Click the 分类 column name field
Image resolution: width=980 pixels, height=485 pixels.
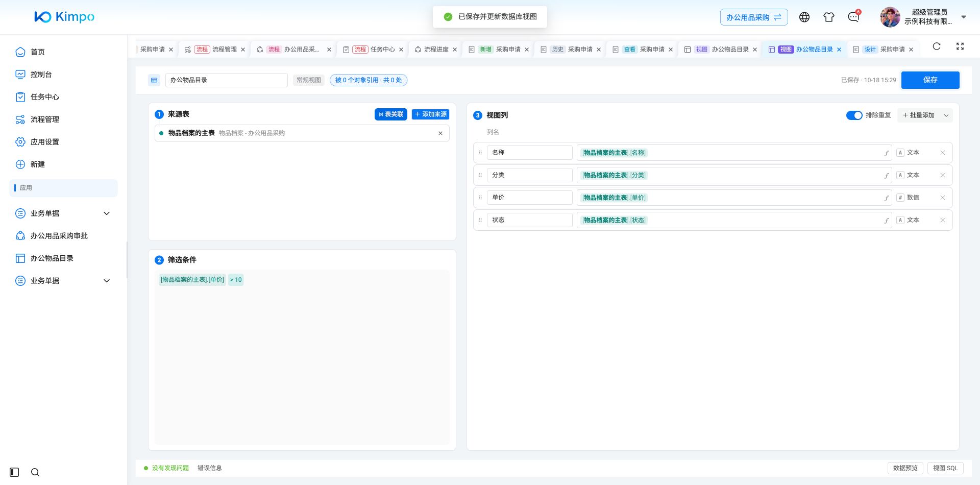[x=529, y=175]
